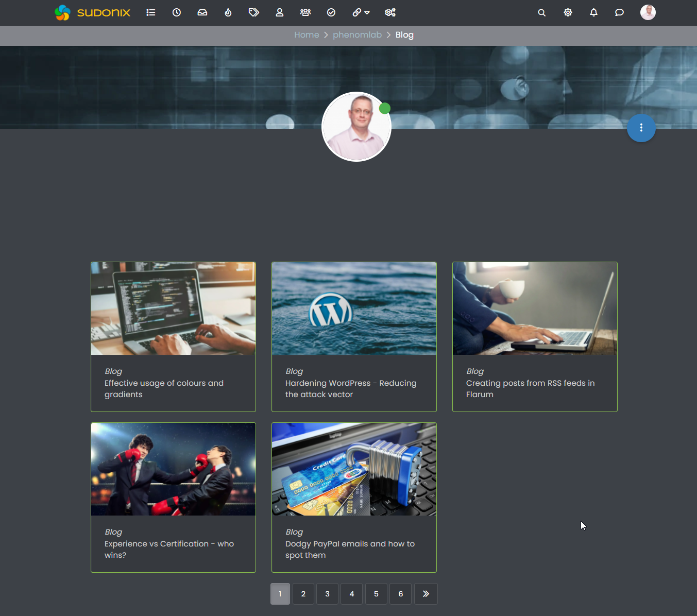Go to page 2 of blog posts
Screen dimensions: 697x616
pyautogui.click(x=303, y=594)
